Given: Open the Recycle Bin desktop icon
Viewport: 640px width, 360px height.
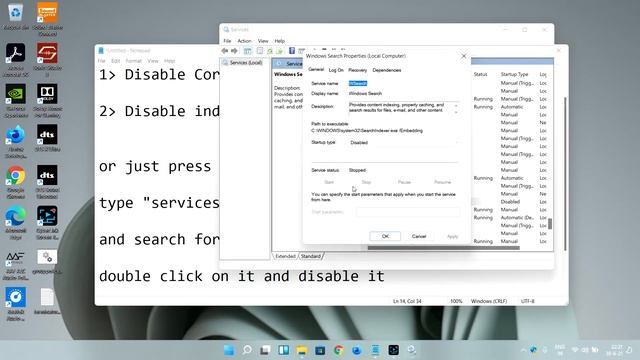Looking at the screenshot, I should click(x=16, y=17).
